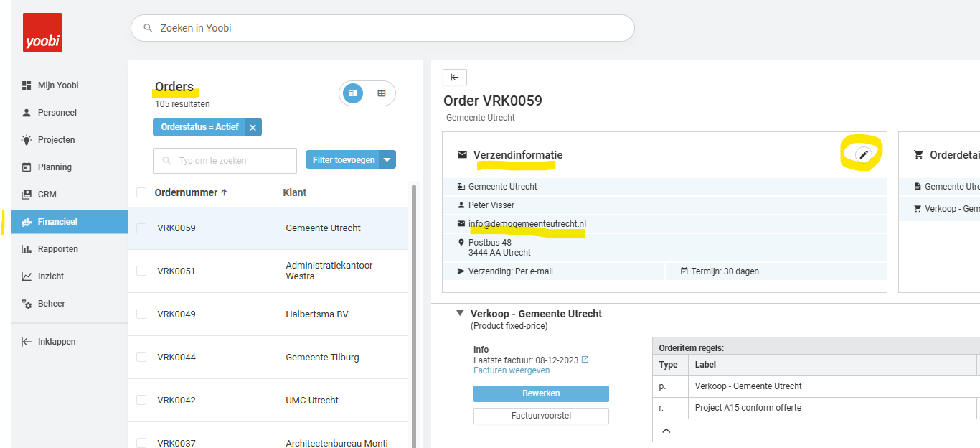Click customer Halbertsma BV

tap(317, 314)
